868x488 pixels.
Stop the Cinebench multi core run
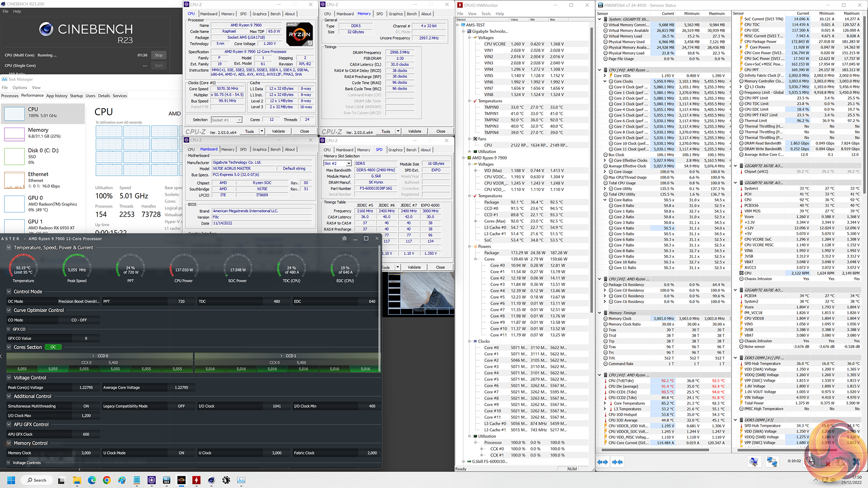point(158,55)
